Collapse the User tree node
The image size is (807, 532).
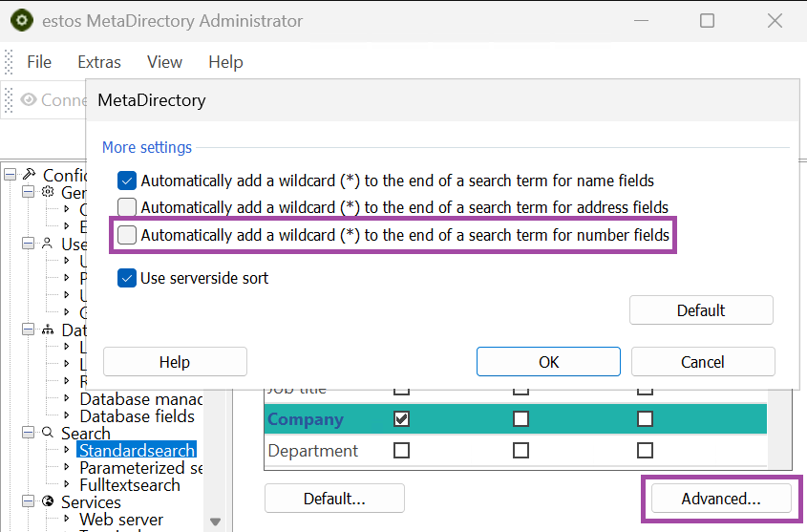(x=29, y=244)
